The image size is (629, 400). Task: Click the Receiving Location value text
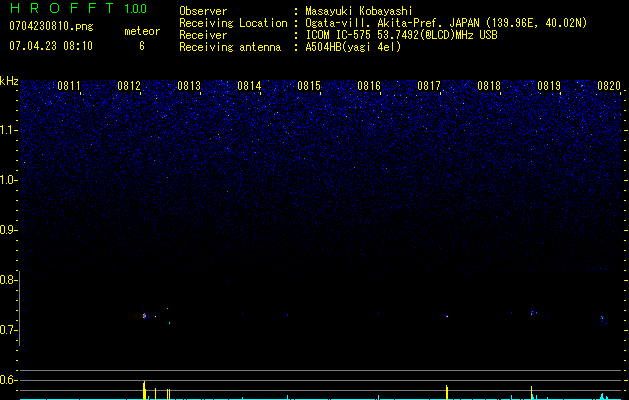point(446,23)
